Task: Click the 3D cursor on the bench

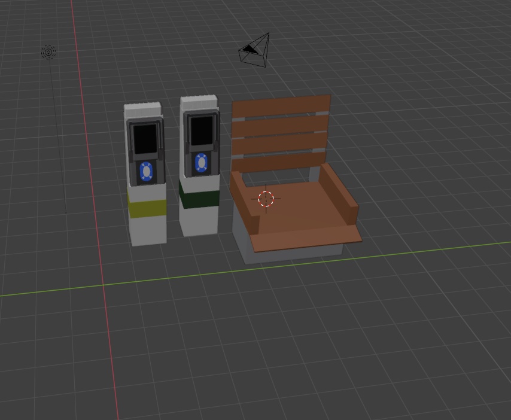Action: 266,199
